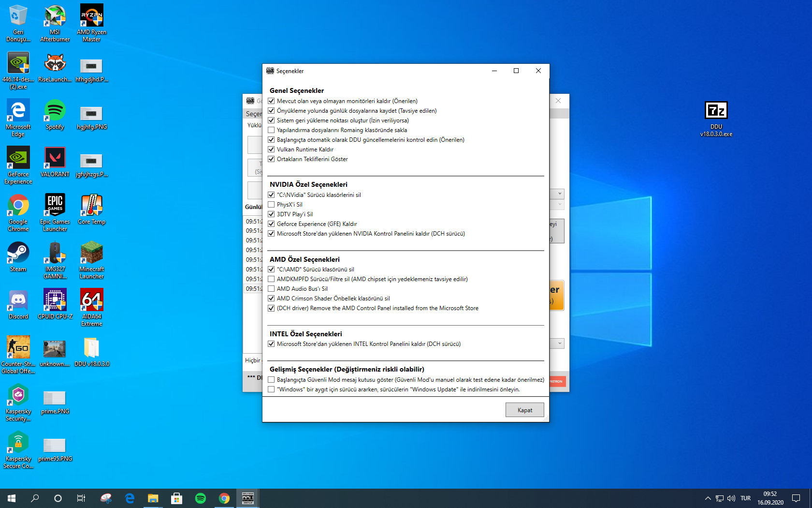Toggle '3DTV Play'i Sil' checkbox
Viewport: 812px width, 508px height.
tap(271, 214)
